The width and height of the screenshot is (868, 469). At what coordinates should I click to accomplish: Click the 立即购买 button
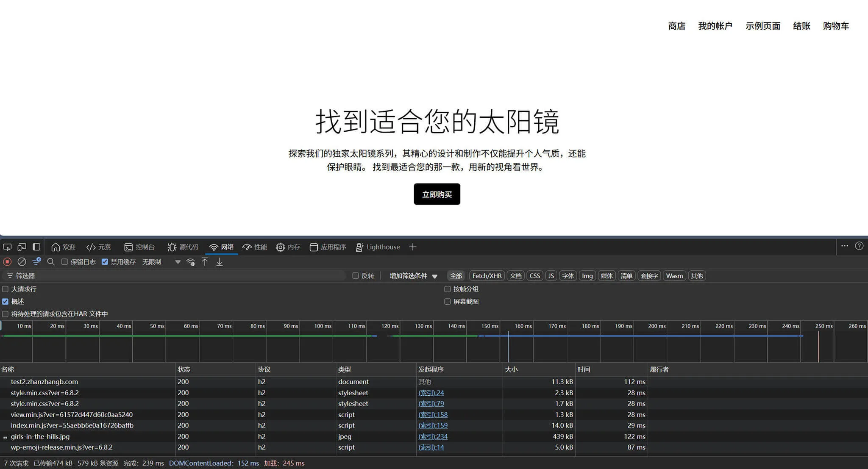tap(437, 194)
